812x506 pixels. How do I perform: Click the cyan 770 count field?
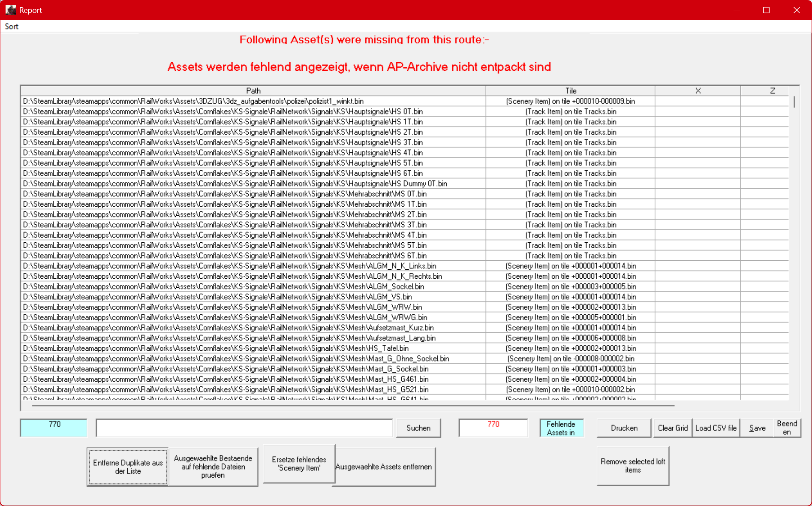pos(54,428)
